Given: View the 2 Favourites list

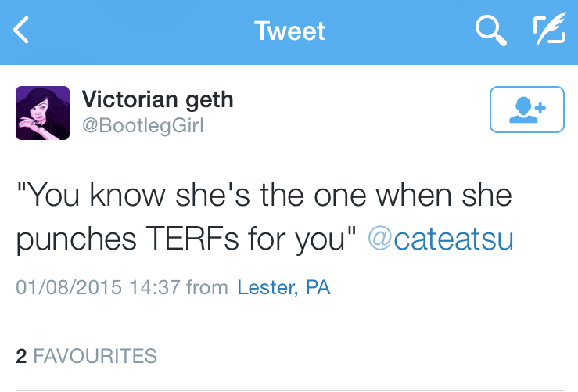Looking at the screenshot, I should (x=86, y=357).
